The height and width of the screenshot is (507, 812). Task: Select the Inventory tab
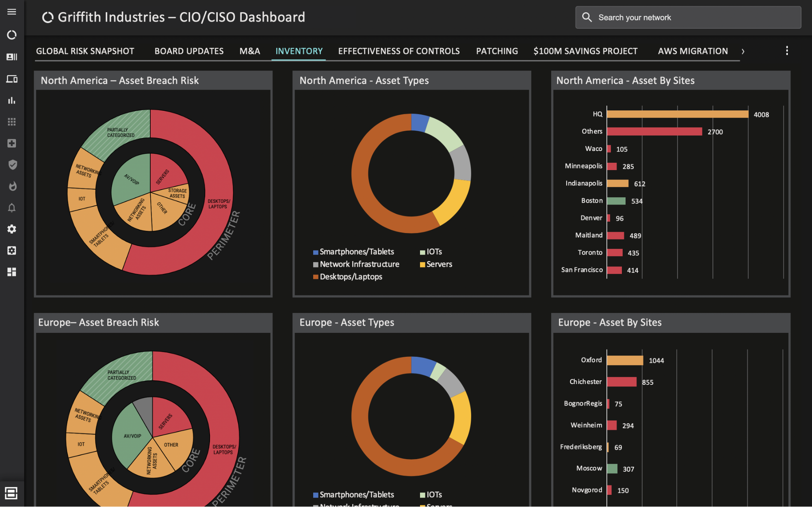(299, 51)
